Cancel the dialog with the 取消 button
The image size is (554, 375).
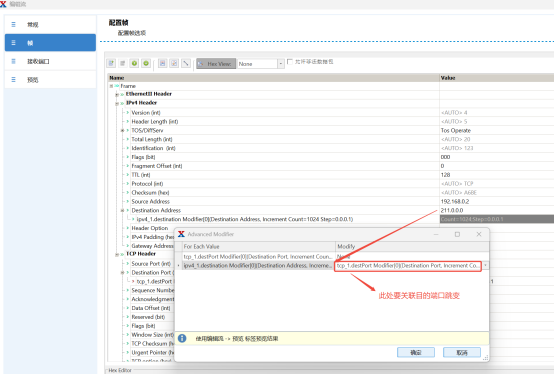[x=462, y=352]
